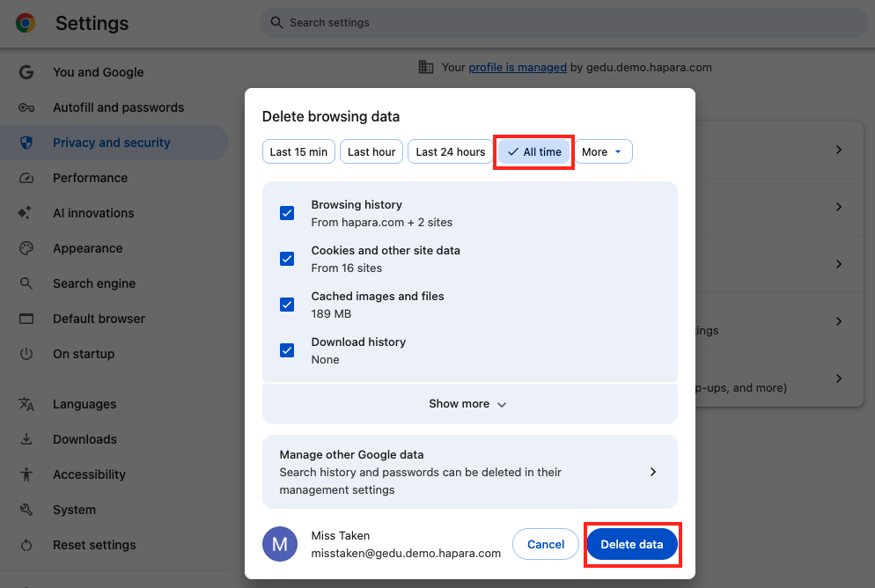Uncheck Browsing history checkbox
Image resolution: width=875 pixels, height=588 pixels.
coord(287,213)
